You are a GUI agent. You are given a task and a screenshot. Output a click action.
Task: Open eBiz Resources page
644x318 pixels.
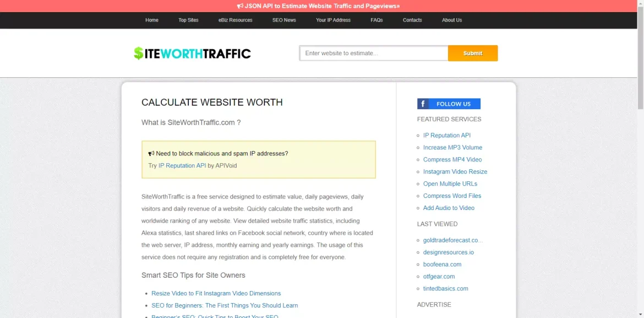coord(236,20)
